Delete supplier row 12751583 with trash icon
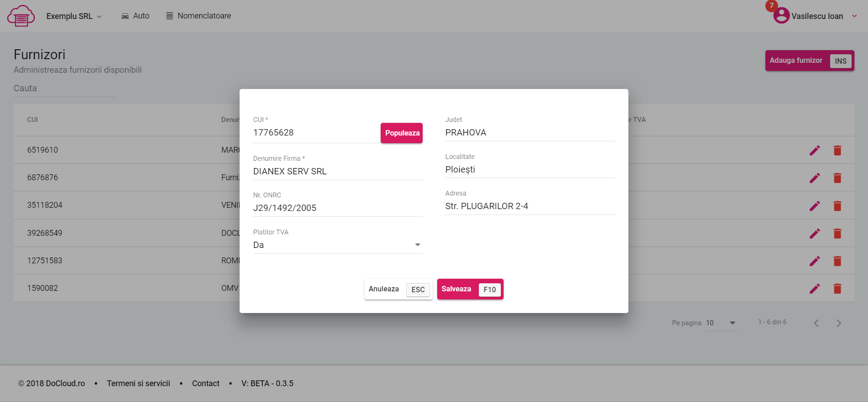This screenshot has height=402, width=868. [x=837, y=261]
